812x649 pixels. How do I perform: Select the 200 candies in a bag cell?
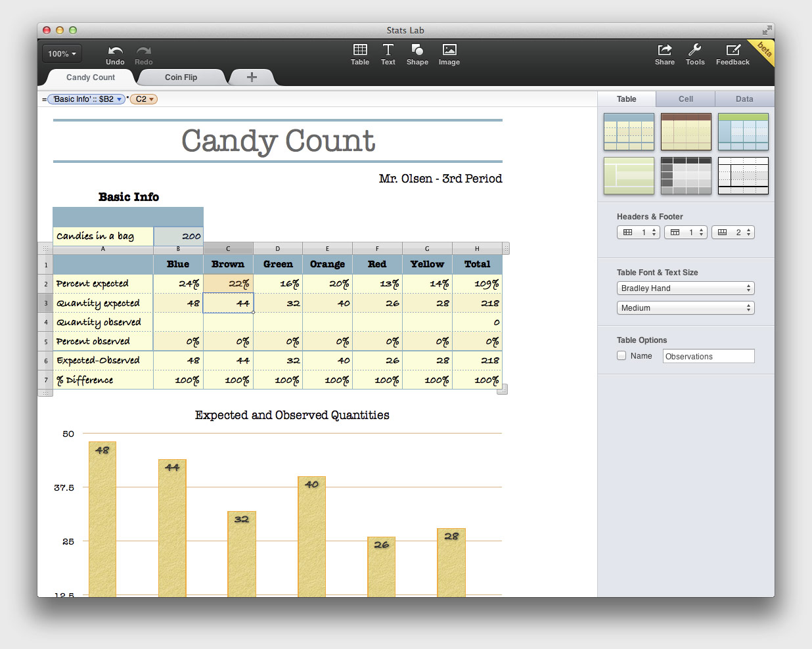click(x=178, y=236)
